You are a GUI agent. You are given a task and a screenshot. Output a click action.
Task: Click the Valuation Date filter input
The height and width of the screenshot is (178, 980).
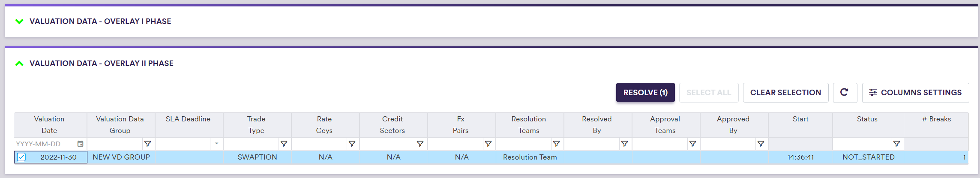click(44, 144)
